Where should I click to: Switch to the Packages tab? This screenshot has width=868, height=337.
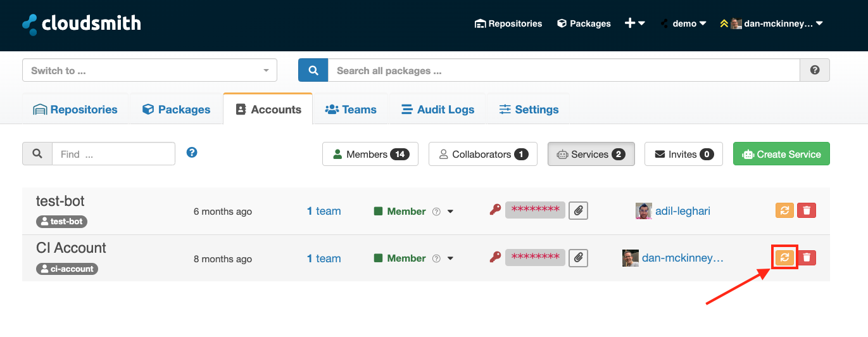176,109
